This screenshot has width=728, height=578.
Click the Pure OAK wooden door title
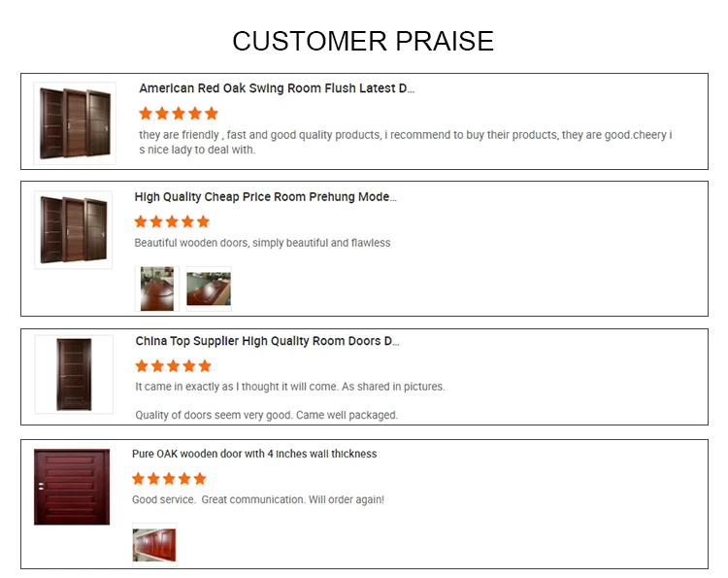[x=254, y=454]
